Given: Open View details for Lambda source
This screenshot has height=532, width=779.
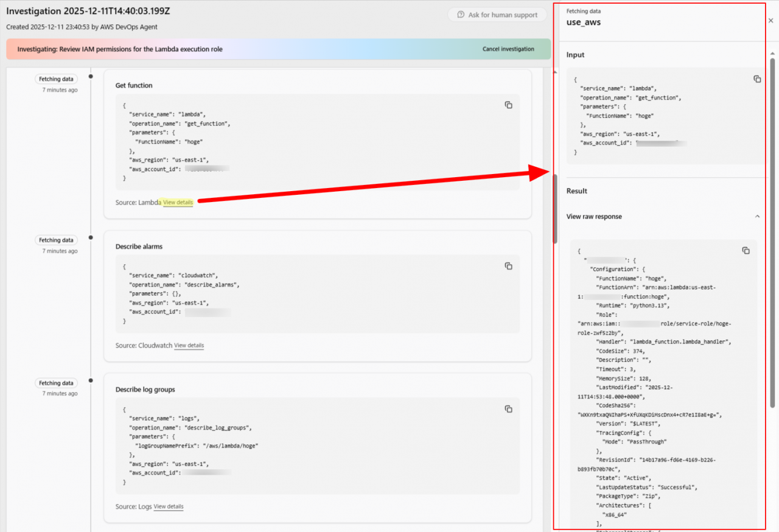Looking at the screenshot, I should click(x=178, y=203).
